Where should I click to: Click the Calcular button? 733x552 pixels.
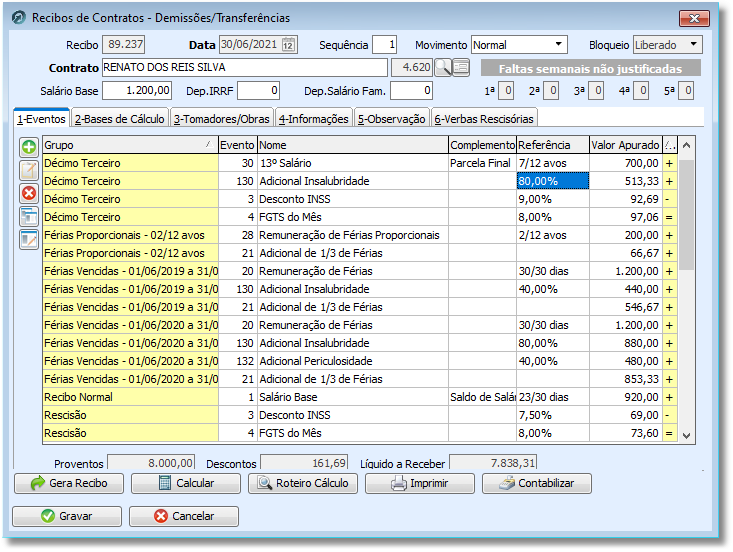pos(186,483)
